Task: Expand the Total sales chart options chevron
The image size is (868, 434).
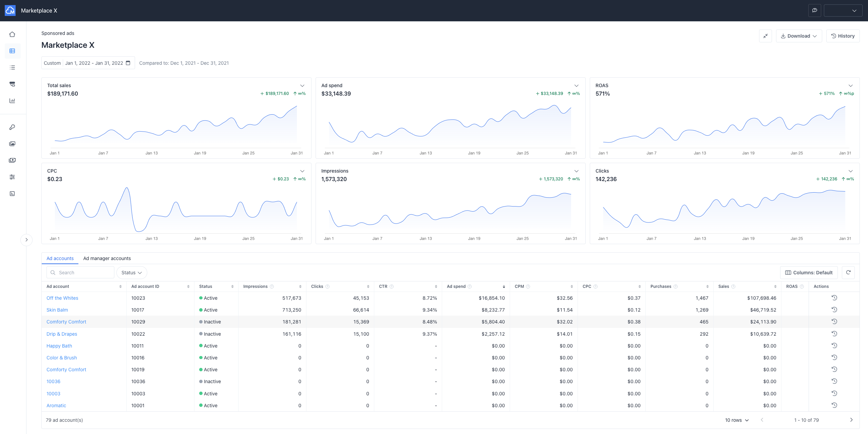Action: 302,85
